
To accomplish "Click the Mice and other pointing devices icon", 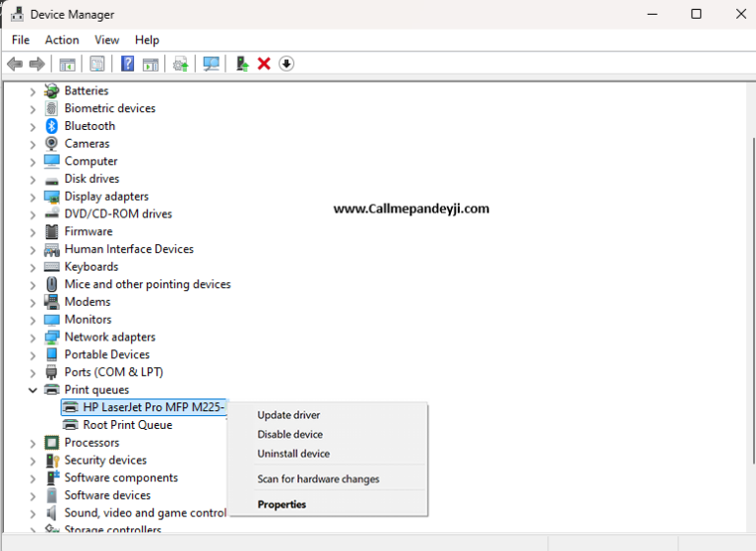I will coord(51,284).
